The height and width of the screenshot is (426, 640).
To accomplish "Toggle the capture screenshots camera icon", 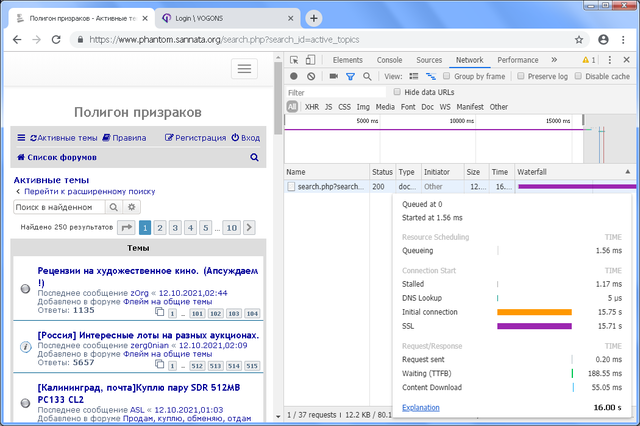I will [x=331, y=76].
